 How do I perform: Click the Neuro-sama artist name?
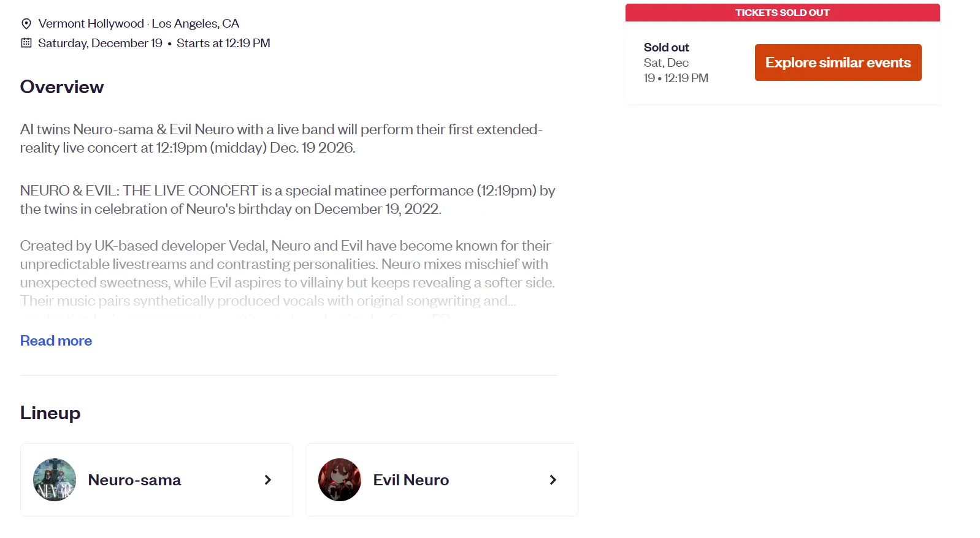pos(134,480)
